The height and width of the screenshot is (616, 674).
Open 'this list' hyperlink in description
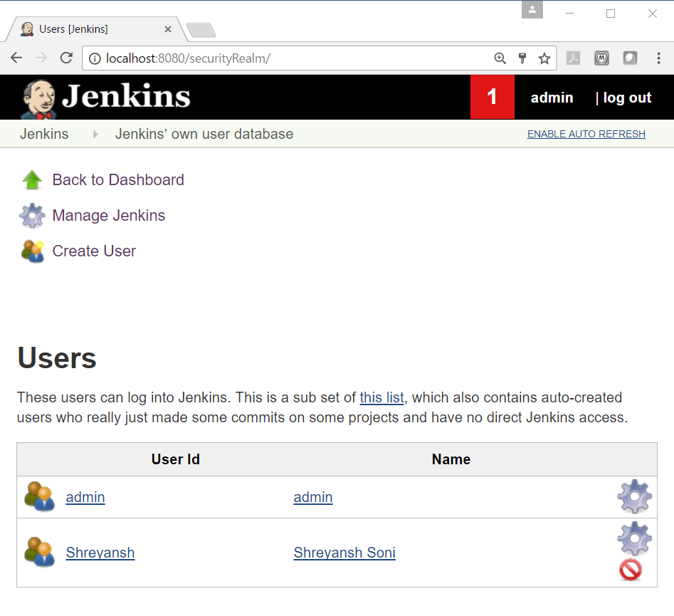(381, 397)
